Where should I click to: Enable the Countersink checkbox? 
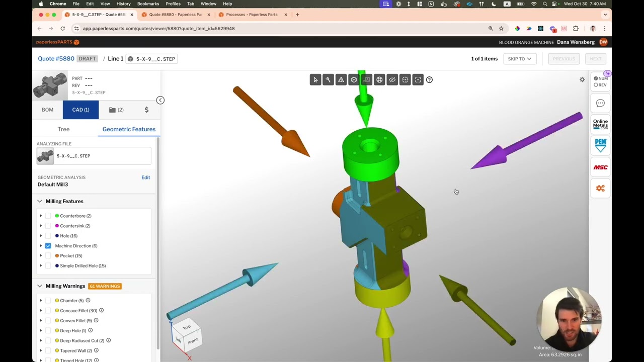point(48,226)
